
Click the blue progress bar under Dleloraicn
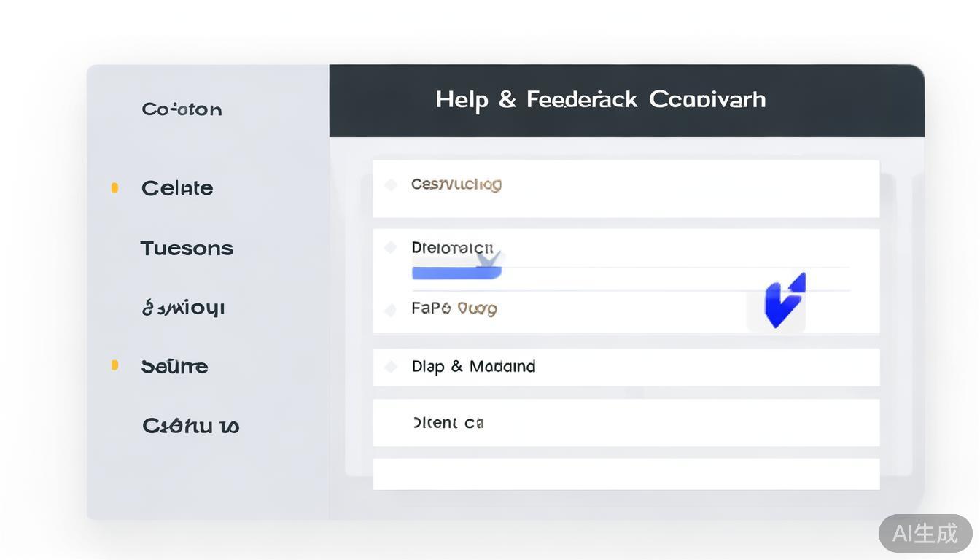(456, 273)
